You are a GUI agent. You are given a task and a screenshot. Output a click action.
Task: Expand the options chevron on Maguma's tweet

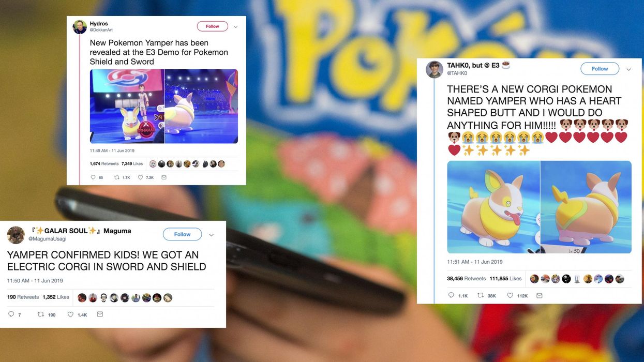coord(211,235)
